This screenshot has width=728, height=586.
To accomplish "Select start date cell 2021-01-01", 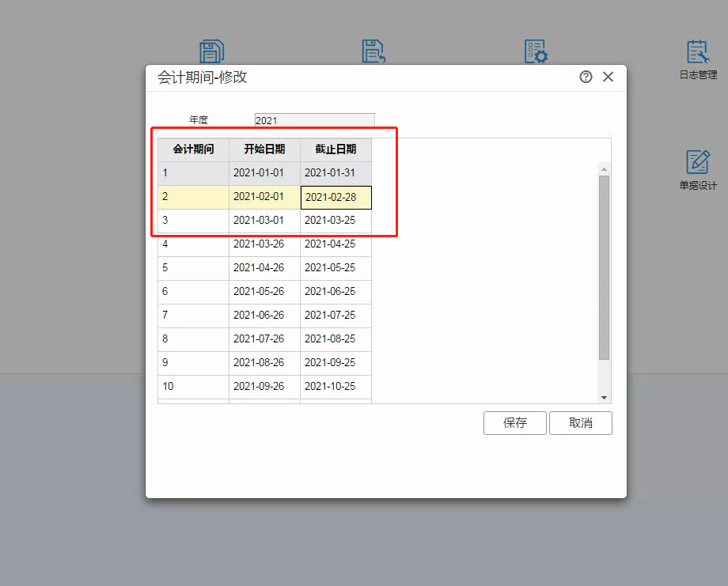I will point(264,173).
